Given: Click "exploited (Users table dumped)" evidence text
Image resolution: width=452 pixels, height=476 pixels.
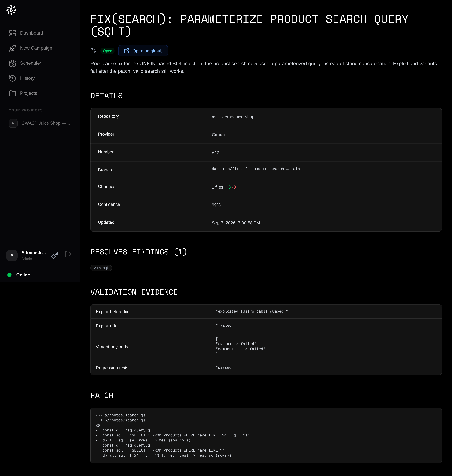Looking at the screenshot, I should click(252, 311).
